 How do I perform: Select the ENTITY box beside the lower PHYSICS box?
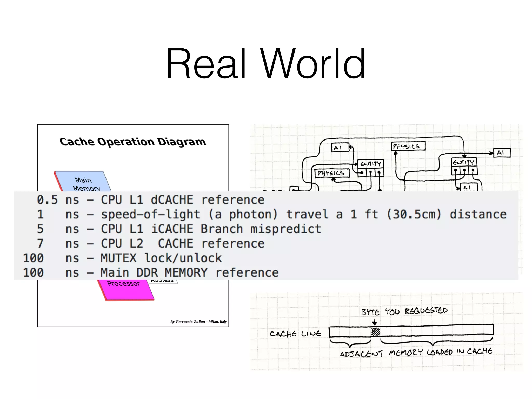click(x=371, y=168)
